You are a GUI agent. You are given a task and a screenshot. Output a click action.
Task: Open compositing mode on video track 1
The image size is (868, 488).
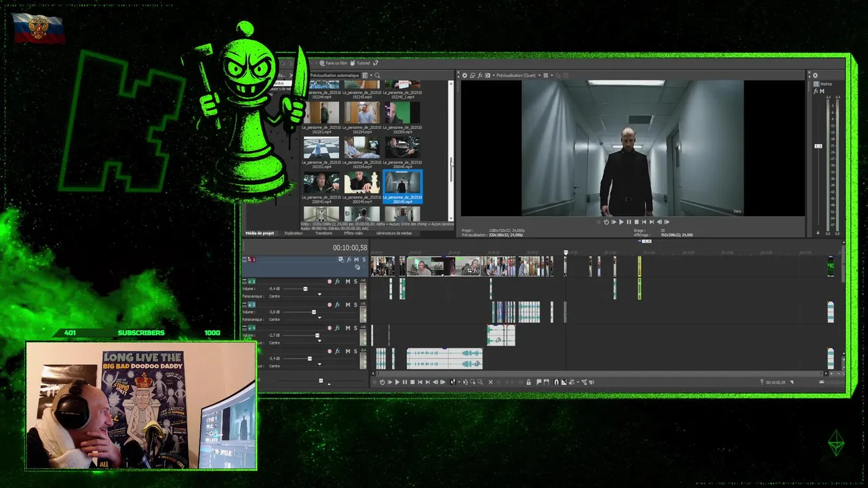pos(357,267)
